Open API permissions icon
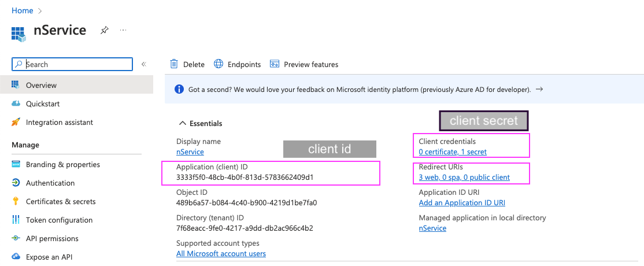The width and height of the screenshot is (644, 266). [16, 238]
